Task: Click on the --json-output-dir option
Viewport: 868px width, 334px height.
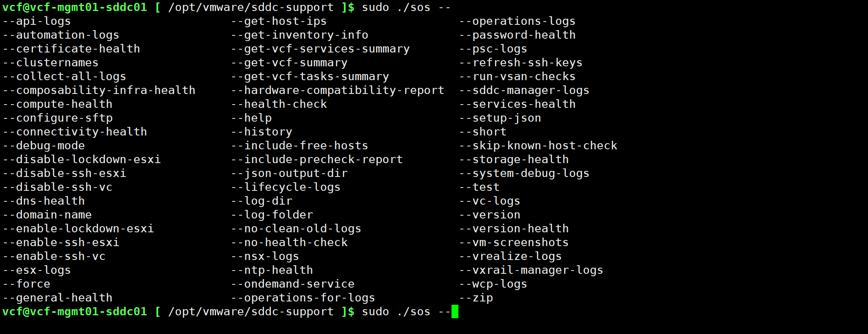Action: pyautogui.click(x=289, y=173)
